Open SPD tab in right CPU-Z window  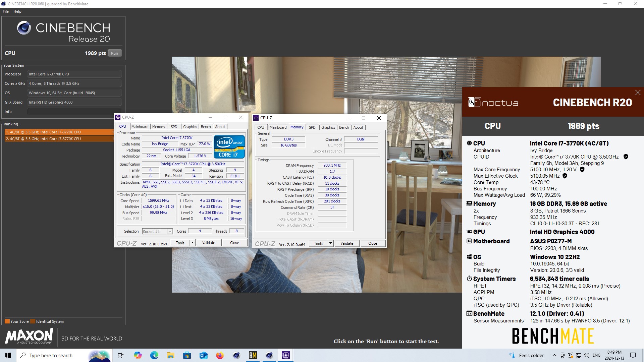pyautogui.click(x=312, y=127)
